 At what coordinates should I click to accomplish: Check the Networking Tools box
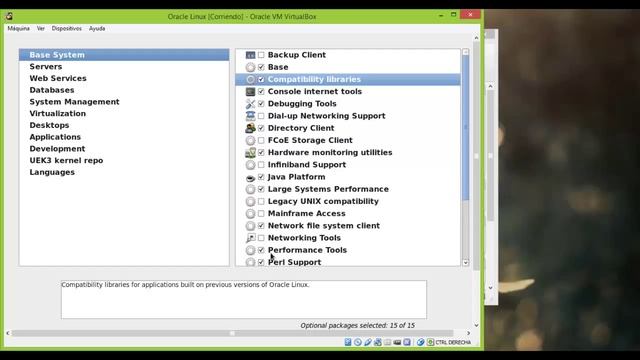(x=261, y=238)
